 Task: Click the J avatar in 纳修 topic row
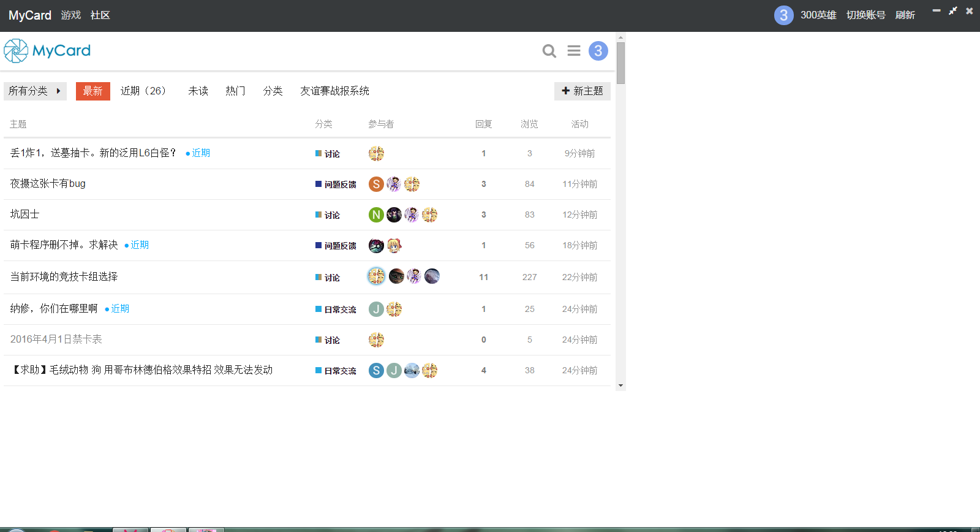pyautogui.click(x=376, y=309)
